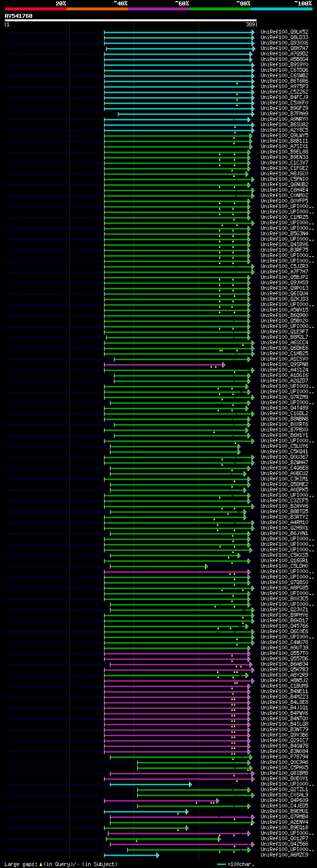Select hit label UniRef100_A9T5P3
Screen dimensions: 317x868
point(284,86)
